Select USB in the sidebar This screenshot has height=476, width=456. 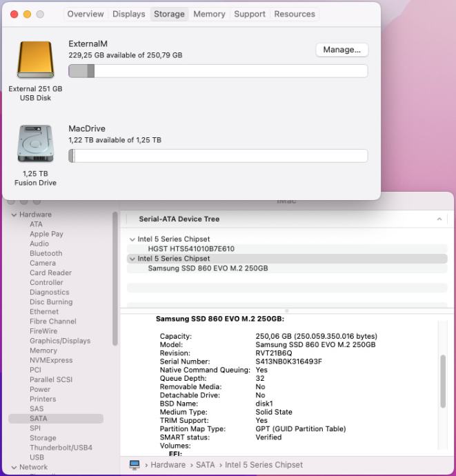click(x=37, y=457)
